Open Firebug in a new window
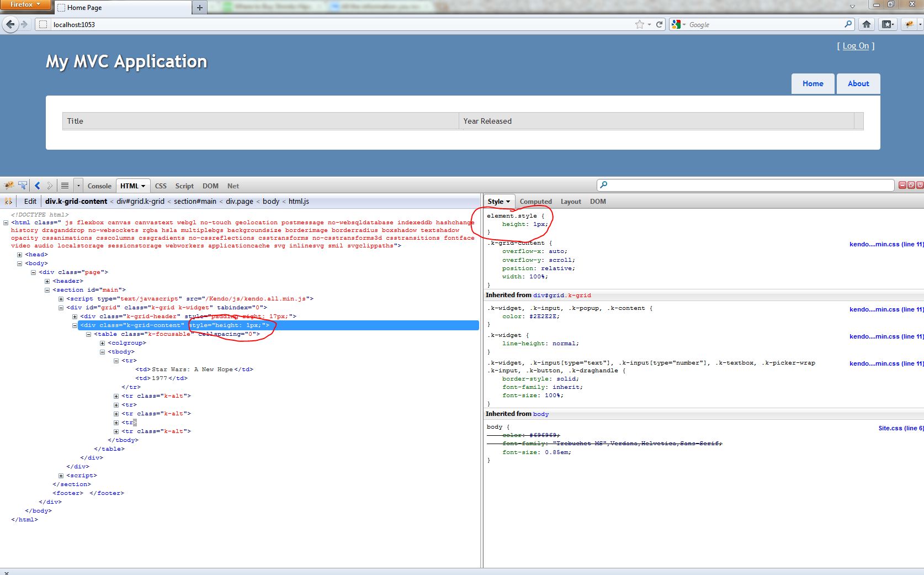This screenshot has width=924, height=575. point(911,185)
